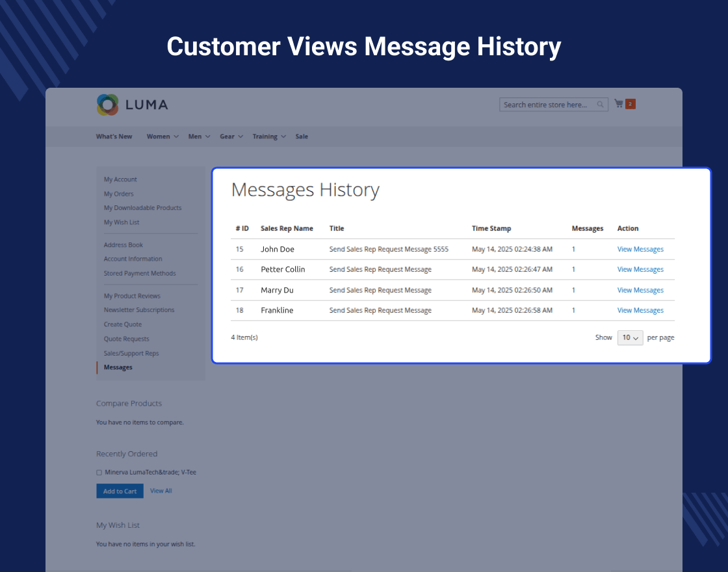Open the shopping cart icon
This screenshot has height=572, width=728.
[x=618, y=103]
